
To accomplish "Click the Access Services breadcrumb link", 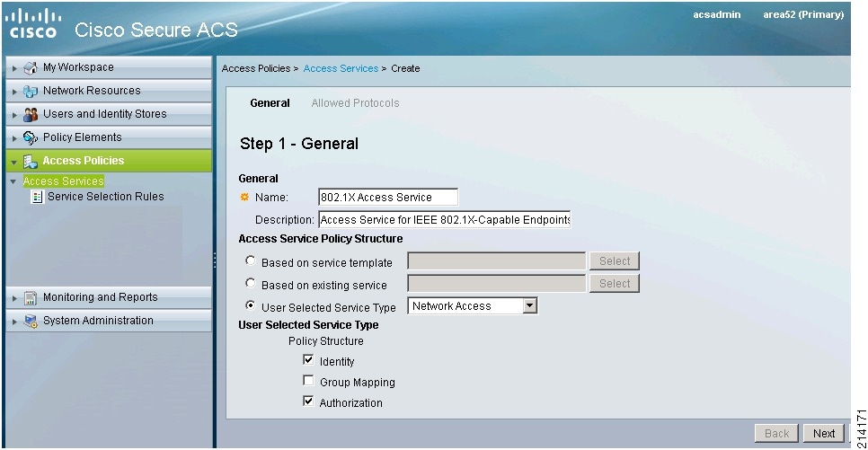I will [x=341, y=68].
